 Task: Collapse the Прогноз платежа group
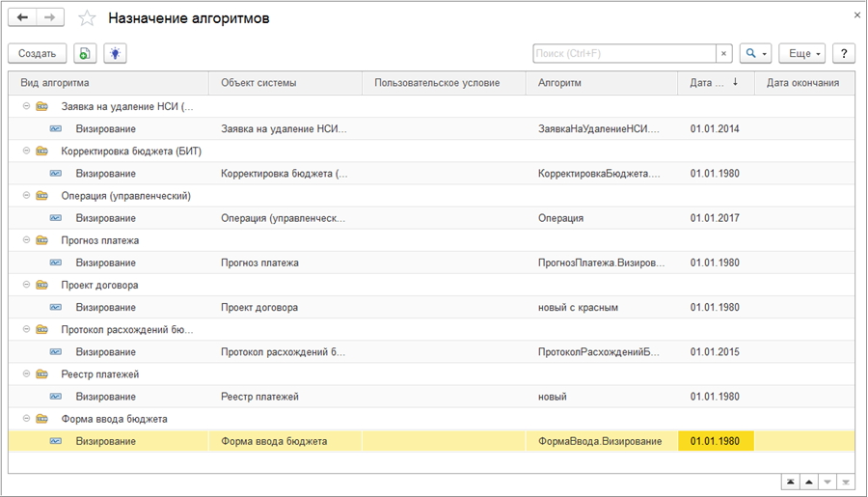pyautogui.click(x=23, y=240)
